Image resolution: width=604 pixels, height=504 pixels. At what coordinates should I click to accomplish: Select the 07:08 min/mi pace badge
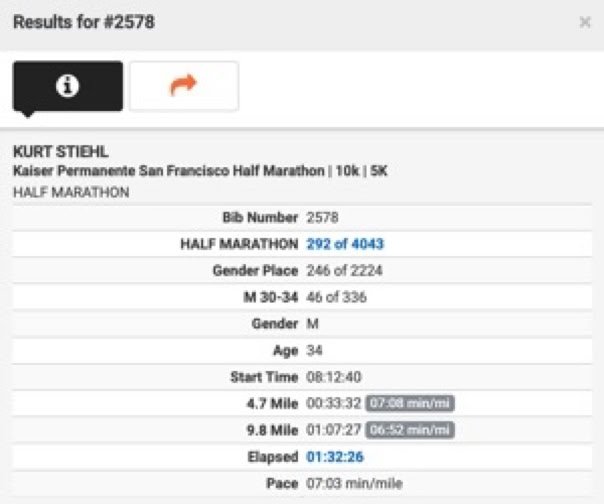pyautogui.click(x=410, y=403)
